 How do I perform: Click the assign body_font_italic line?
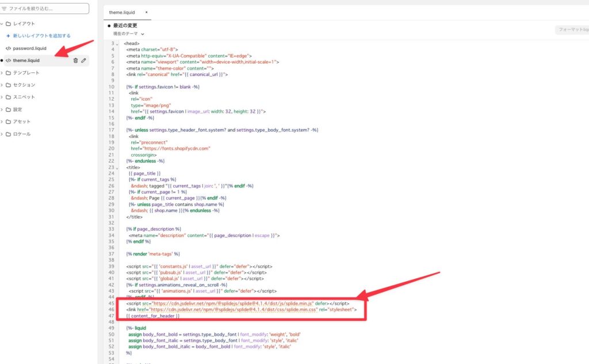click(x=213, y=340)
